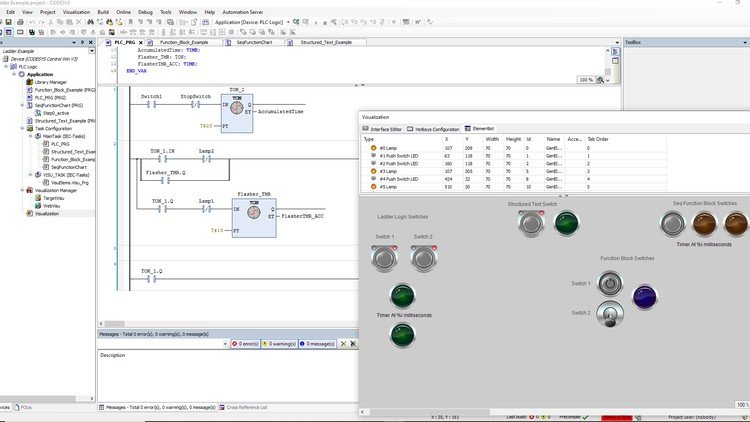This screenshot has height=422, width=750.
Task: Open Function_Block_Example (PRG) in device tree
Action: coord(61,90)
